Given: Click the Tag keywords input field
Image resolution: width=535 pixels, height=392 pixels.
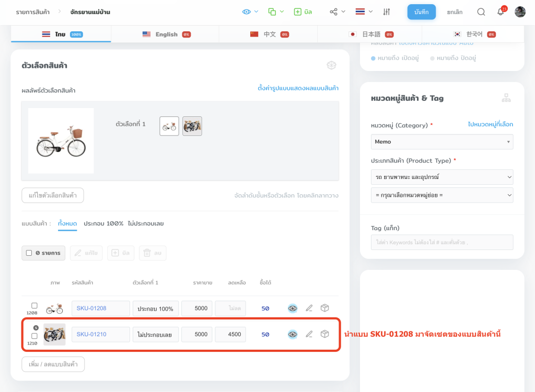Looking at the screenshot, I should (x=441, y=242).
